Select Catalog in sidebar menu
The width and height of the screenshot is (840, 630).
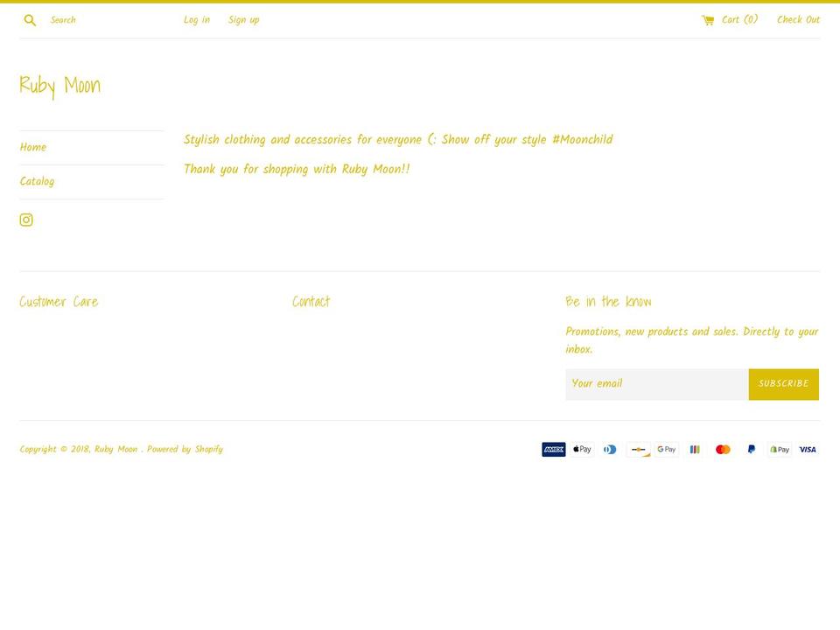click(x=37, y=182)
